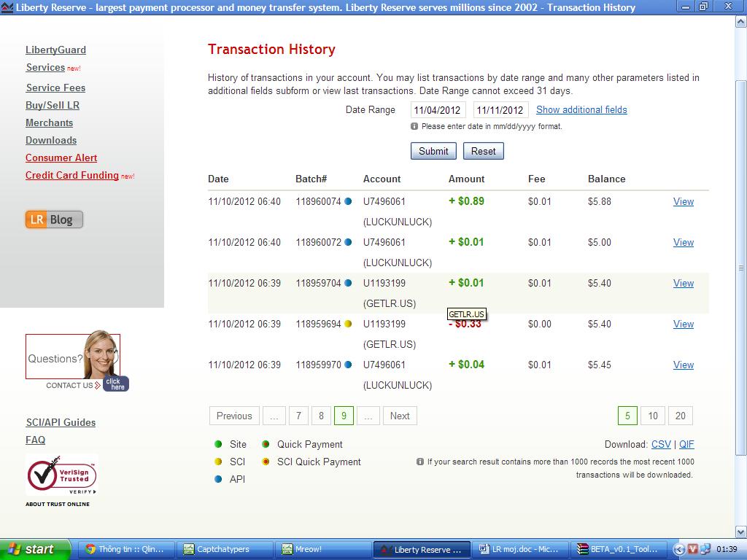This screenshot has width=747, height=560.
Task: View transaction batch 118959694 details
Action: [x=683, y=324]
